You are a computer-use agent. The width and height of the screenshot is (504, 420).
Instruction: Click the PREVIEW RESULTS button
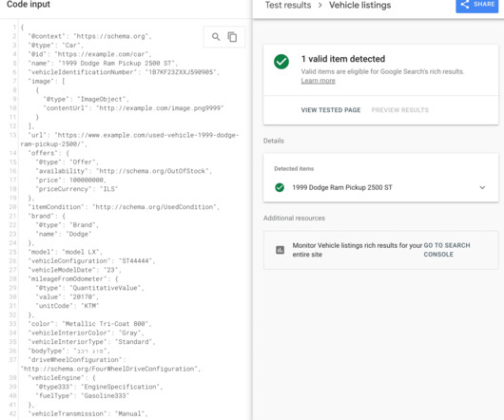click(x=399, y=110)
